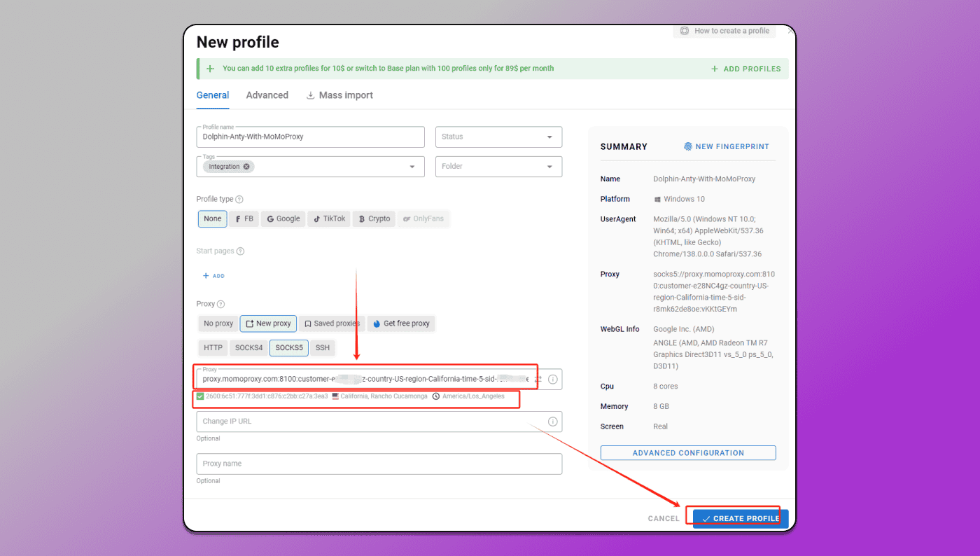Choose the No proxy option
This screenshot has height=556, width=980.
click(218, 324)
